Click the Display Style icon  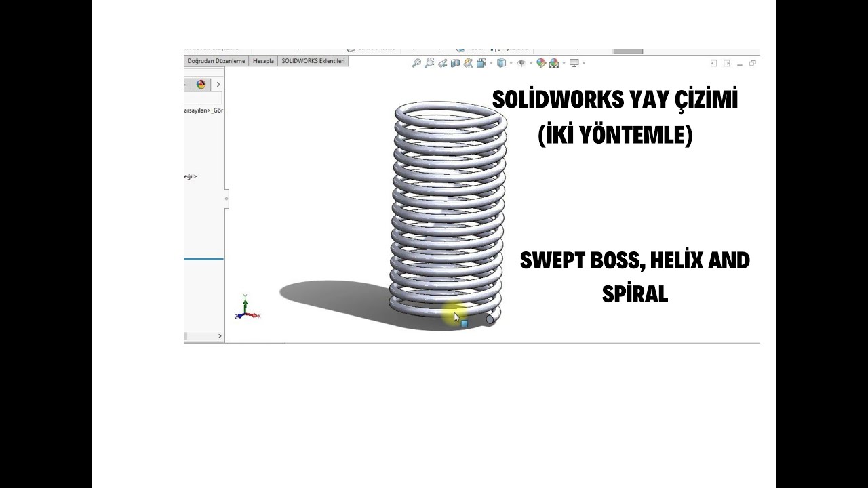pos(501,63)
